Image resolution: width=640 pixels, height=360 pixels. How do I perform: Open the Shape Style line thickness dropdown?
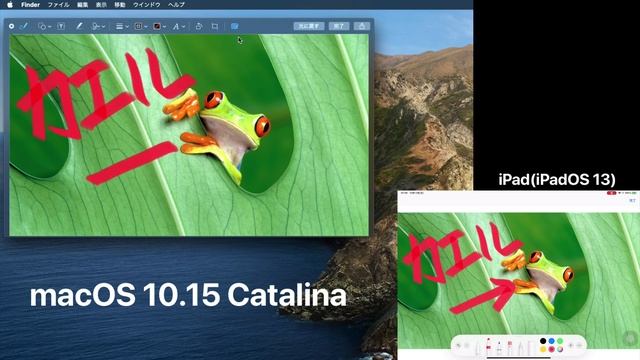[x=122, y=26]
